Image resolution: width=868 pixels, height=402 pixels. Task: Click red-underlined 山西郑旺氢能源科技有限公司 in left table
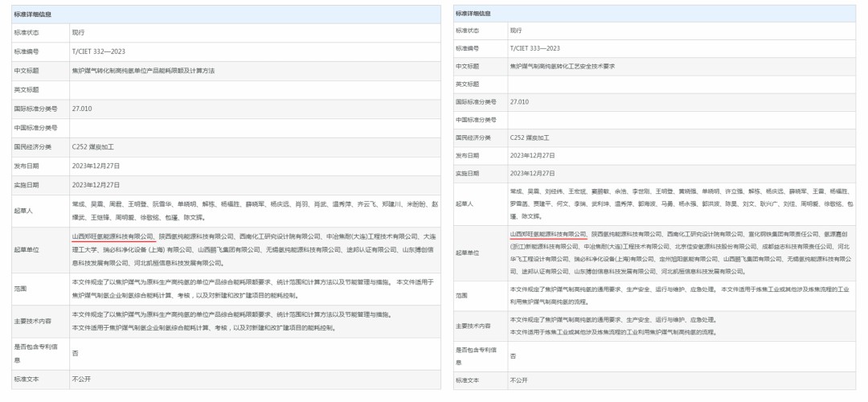click(113, 236)
